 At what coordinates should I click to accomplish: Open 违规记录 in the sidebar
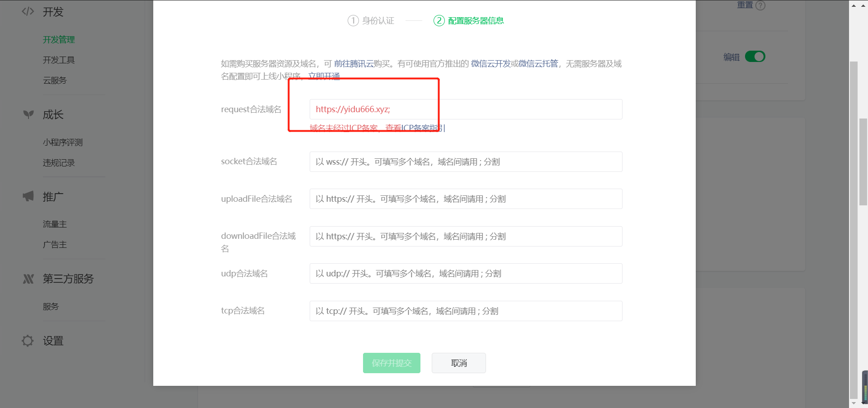coord(59,163)
